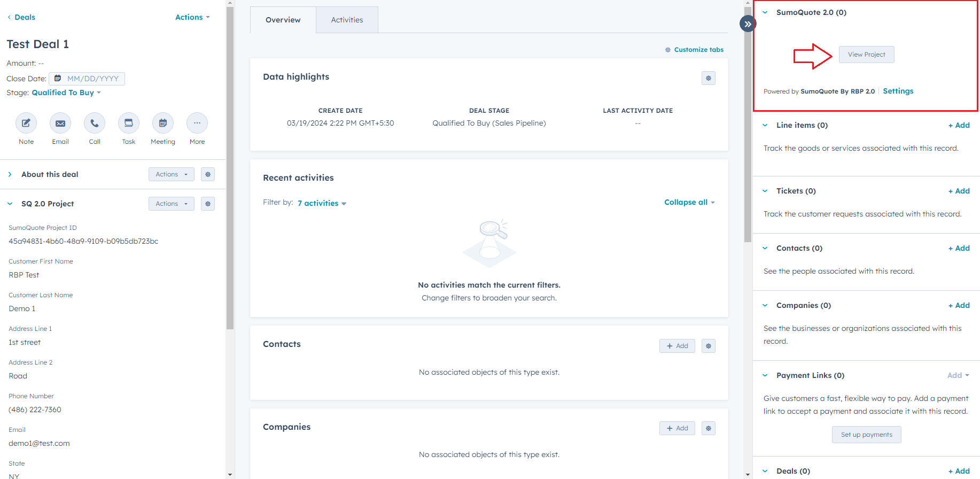Create a Task from the icon row
The height and width of the screenshot is (479, 980).
(129, 123)
